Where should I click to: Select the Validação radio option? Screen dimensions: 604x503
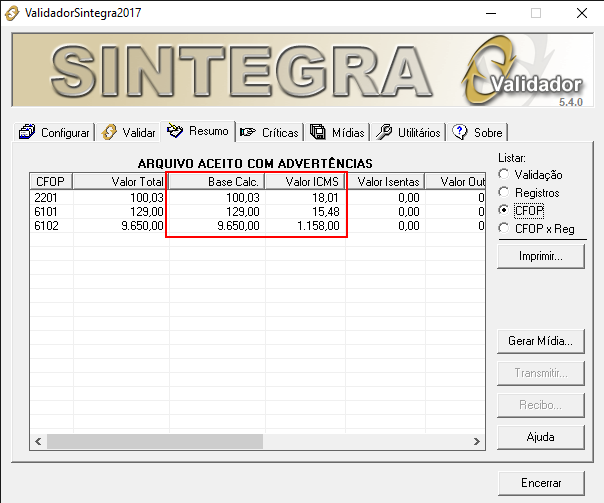click(x=504, y=174)
